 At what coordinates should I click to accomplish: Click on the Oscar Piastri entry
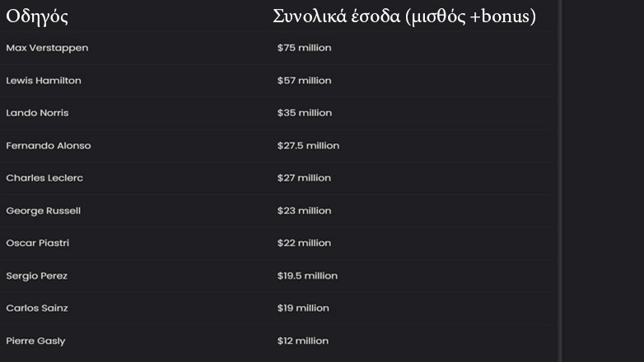(38, 243)
